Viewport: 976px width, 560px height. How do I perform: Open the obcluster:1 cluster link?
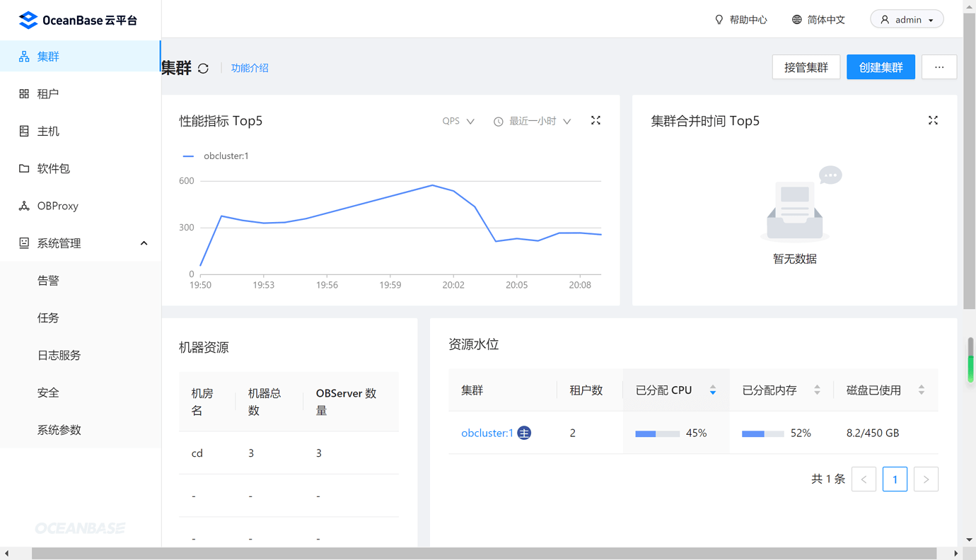(x=486, y=433)
